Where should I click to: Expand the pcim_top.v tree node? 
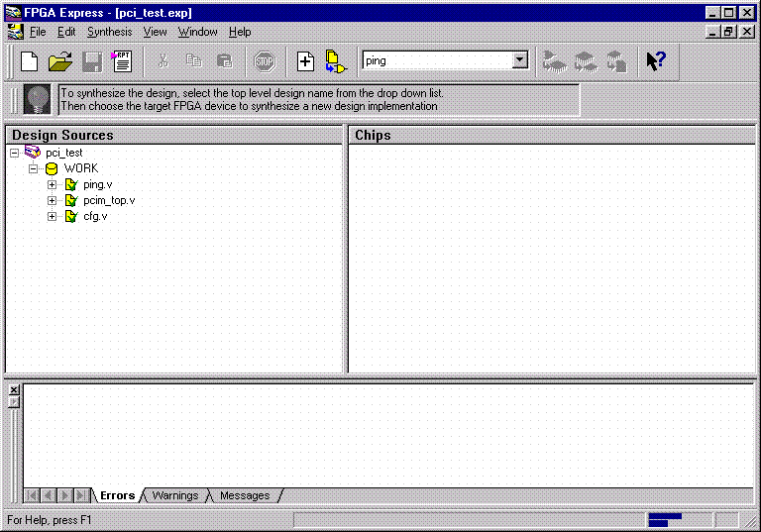tap(52, 200)
